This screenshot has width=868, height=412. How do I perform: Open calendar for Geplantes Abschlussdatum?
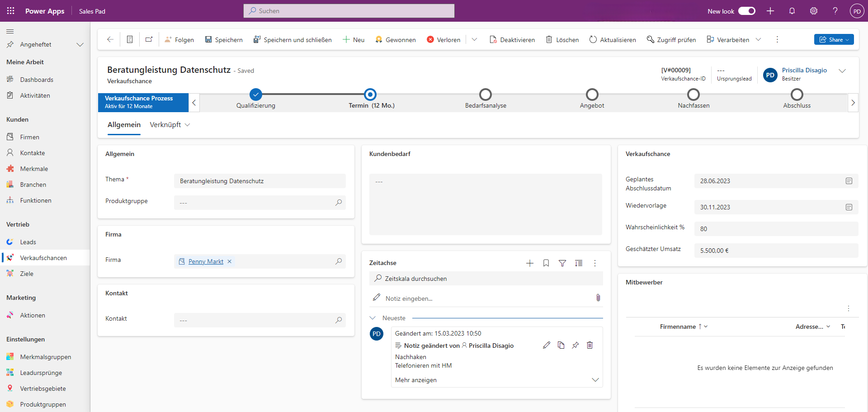[849, 181]
